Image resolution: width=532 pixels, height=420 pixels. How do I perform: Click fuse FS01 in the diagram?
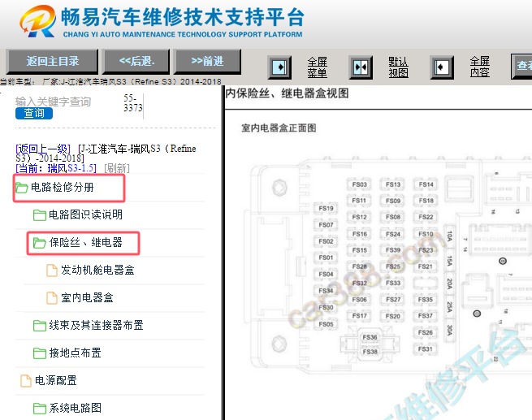pyautogui.click(x=326, y=258)
